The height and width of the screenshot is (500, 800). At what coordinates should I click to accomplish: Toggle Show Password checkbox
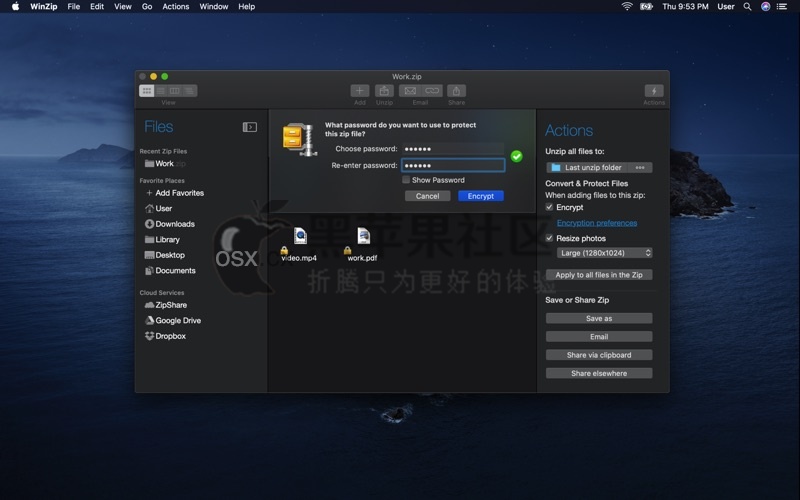[406, 180]
